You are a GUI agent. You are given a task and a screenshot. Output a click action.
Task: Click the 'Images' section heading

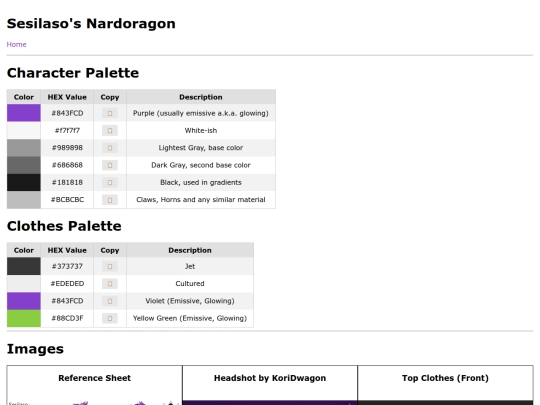click(35, 349)
